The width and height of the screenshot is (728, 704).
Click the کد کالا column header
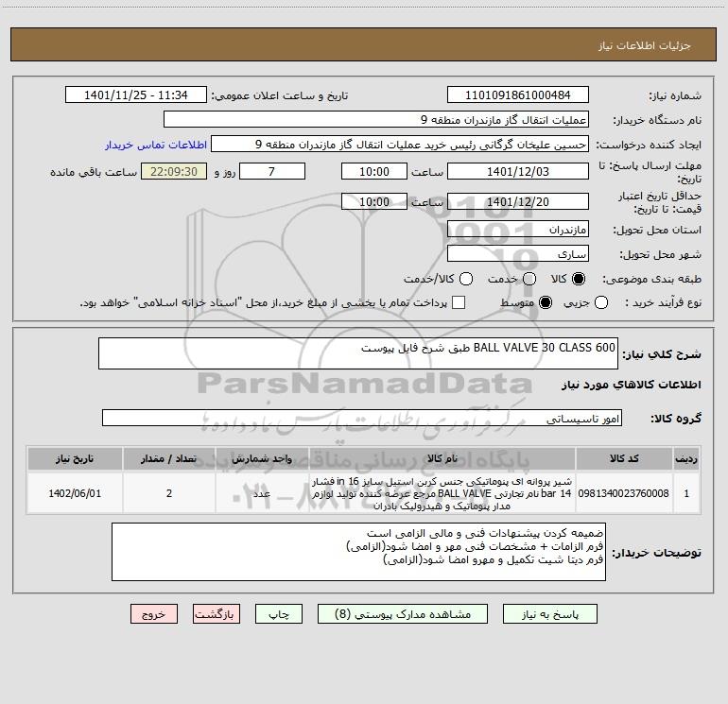(624, 458)
